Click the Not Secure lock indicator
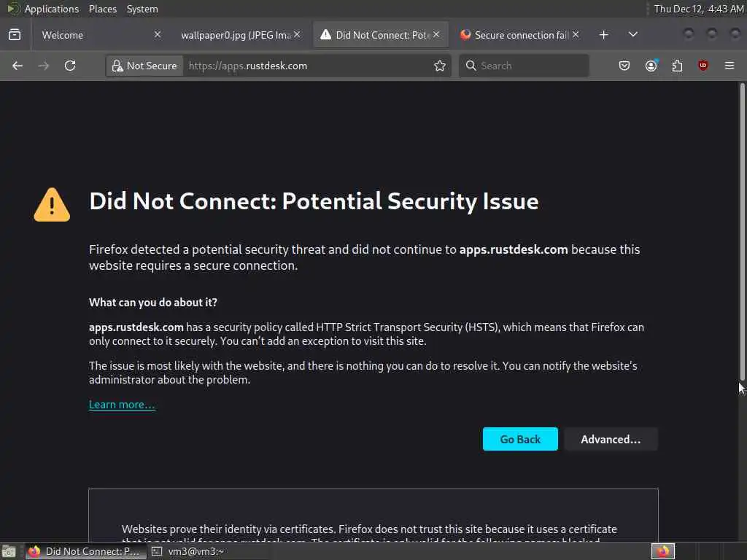 (x=144, y=66)
